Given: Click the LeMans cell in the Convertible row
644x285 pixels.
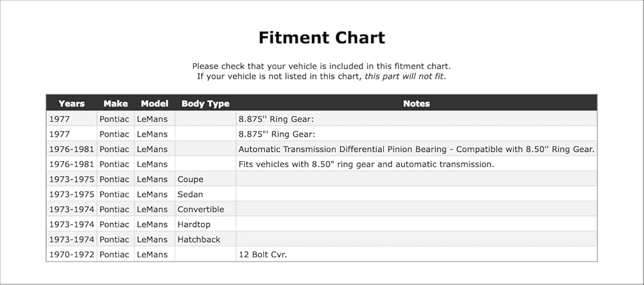Looking at the screenshot, I should [155, 210].
